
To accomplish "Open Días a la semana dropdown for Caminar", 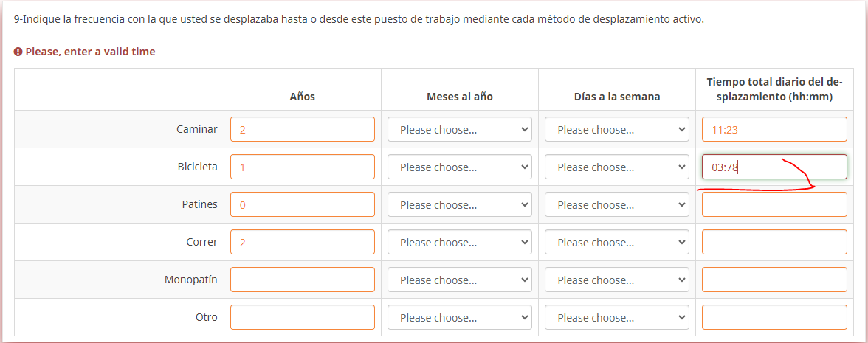I will click(x=616, y=129).
